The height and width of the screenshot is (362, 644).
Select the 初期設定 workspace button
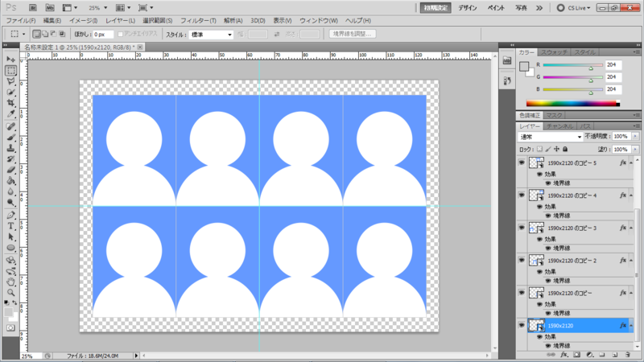(x=436, y=8)
